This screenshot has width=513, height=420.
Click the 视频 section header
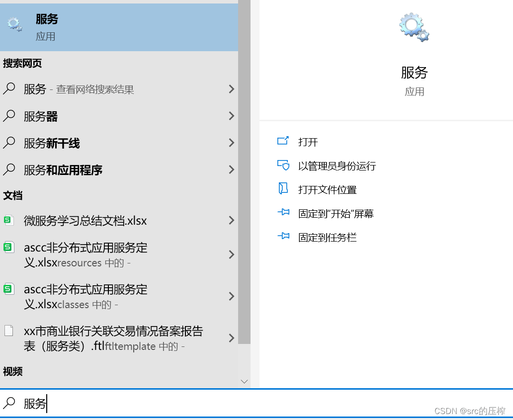pos(13,371)
